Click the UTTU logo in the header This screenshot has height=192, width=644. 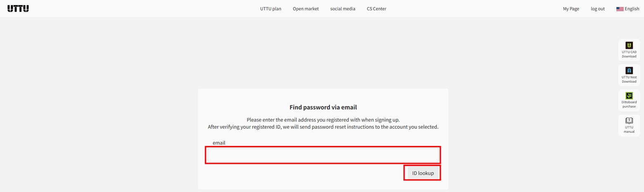coord(18,9)
